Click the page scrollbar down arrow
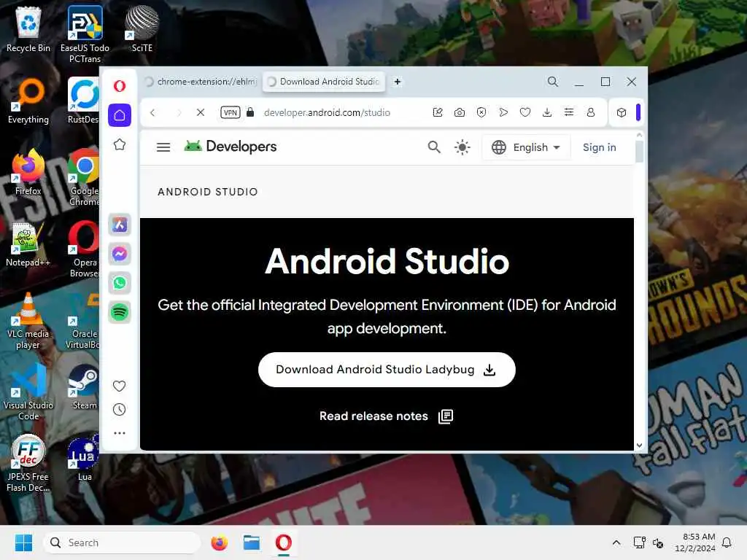This screenshot has height=560, width=747. 639,446
